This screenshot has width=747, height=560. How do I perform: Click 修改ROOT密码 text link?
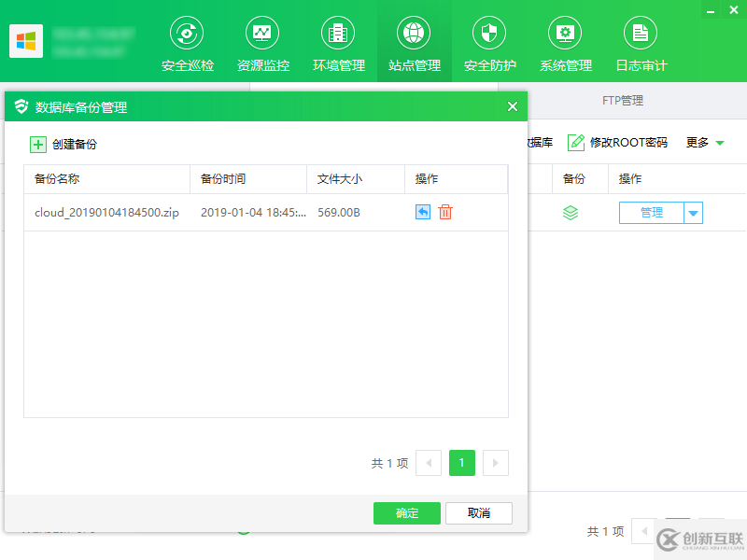[x=628, y=143]
